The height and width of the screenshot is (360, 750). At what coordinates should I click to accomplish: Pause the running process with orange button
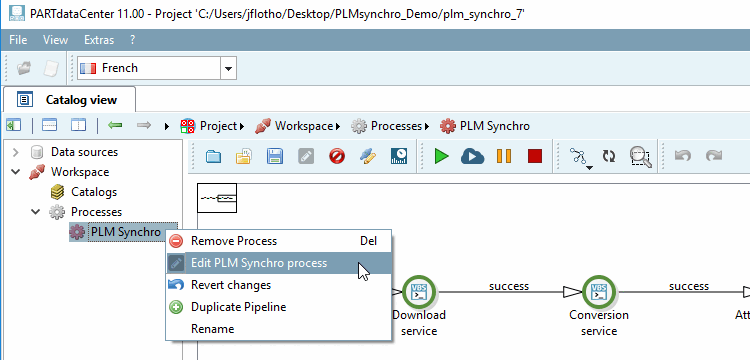504,156
